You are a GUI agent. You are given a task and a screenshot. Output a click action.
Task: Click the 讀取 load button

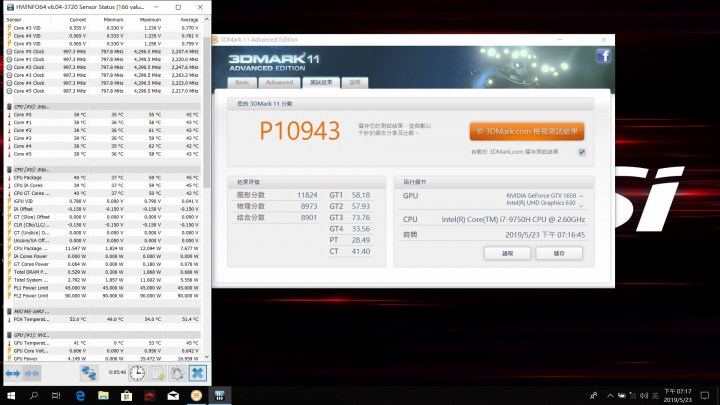(507, 253)
